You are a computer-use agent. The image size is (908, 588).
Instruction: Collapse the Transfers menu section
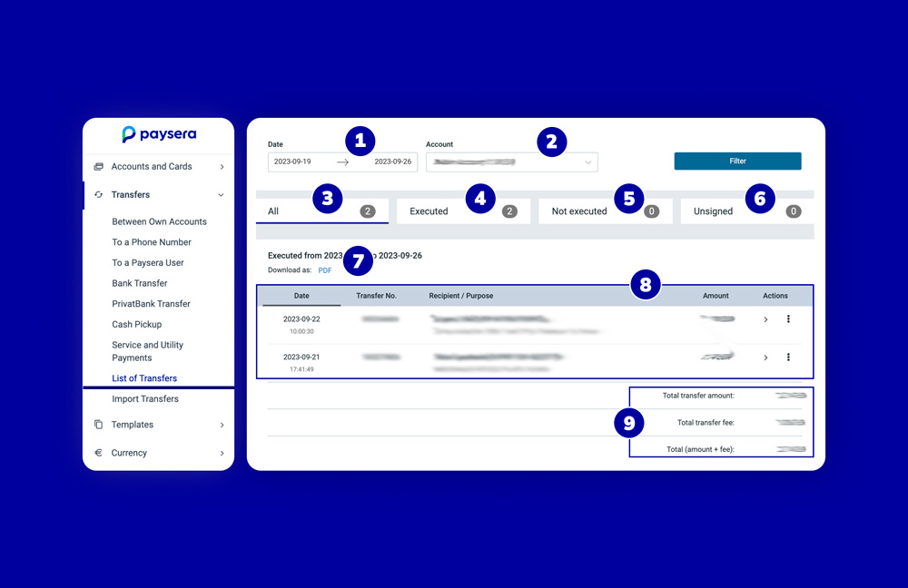click(x=222, y=195)
